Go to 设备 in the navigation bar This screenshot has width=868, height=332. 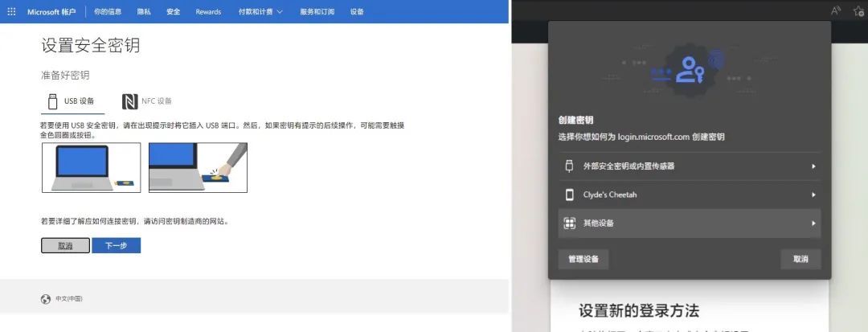(357, 11)
